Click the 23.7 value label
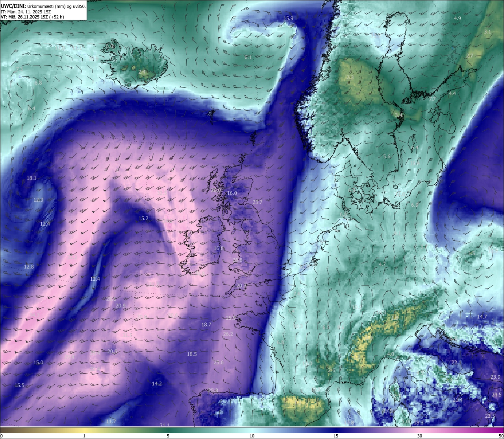 tap(258, 202)
